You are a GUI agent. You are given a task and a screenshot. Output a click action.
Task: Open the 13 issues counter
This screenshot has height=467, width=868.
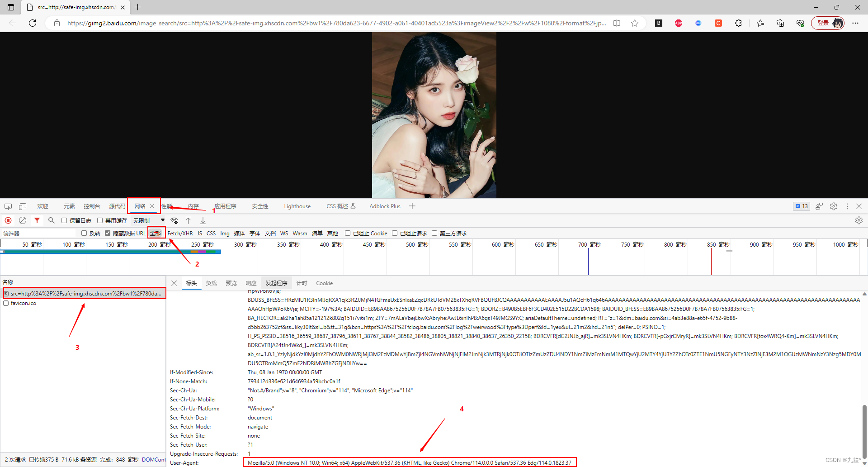(801, 206)
